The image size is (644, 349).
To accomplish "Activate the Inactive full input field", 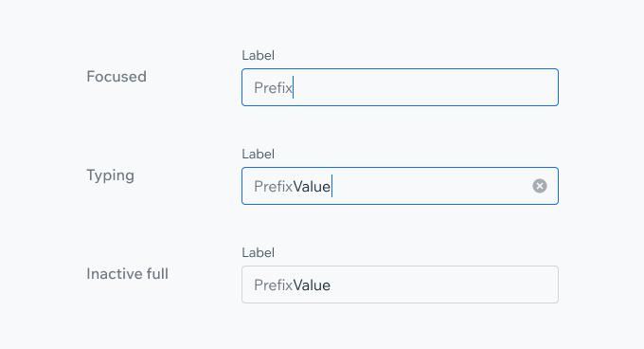I will click(400, 285).
